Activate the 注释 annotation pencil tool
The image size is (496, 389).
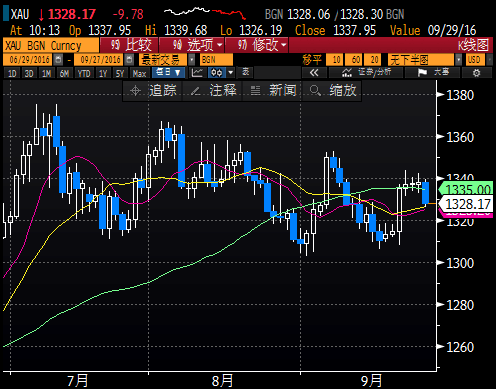point(213,91)
